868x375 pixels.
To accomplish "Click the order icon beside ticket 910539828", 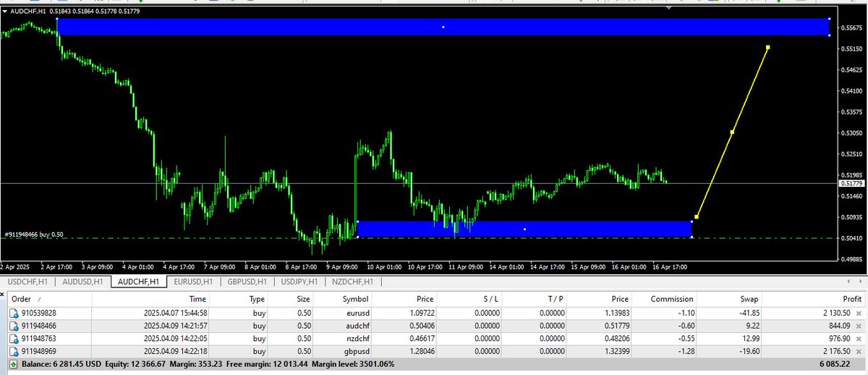I will point(14,313).
